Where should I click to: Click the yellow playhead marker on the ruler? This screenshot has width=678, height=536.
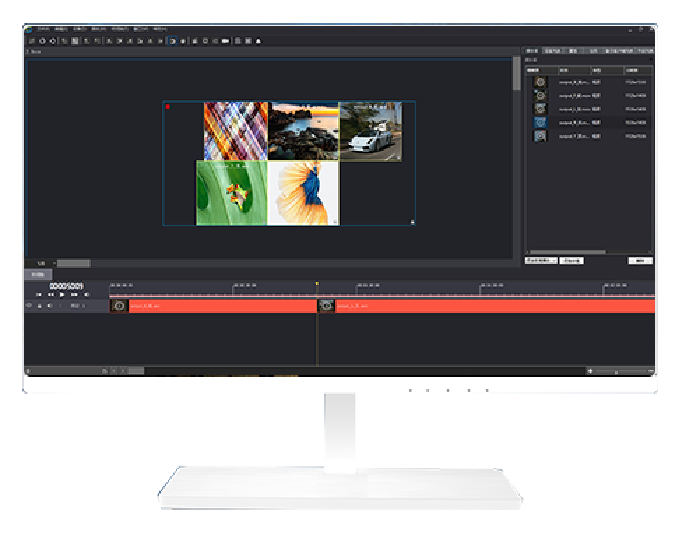point(317,284)
